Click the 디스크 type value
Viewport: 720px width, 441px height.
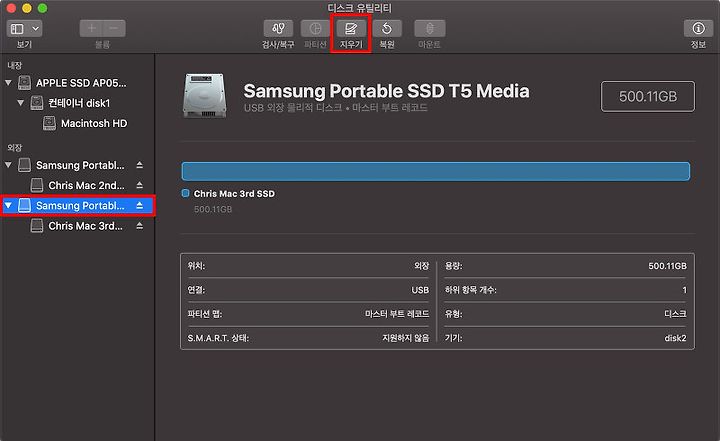click(675, 314)
